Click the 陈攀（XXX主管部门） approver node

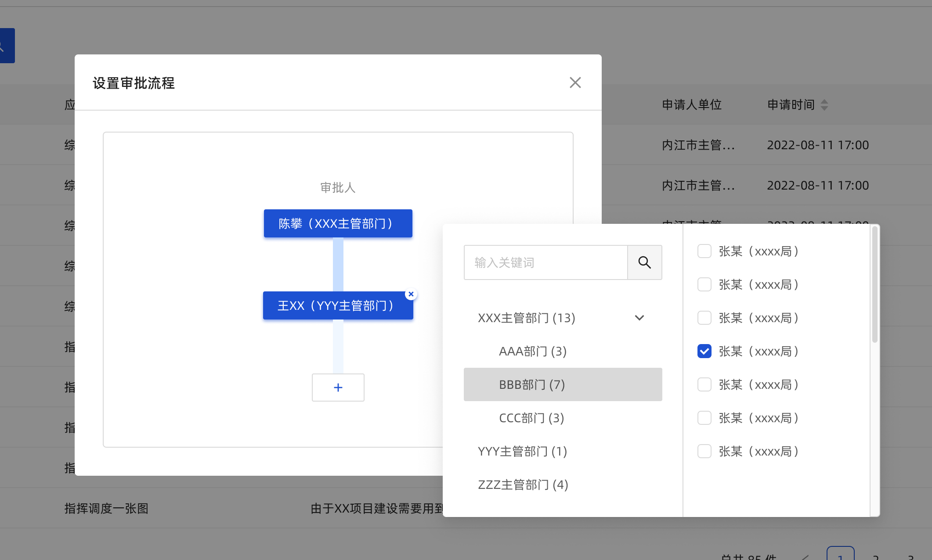click(x=338, y=223)
